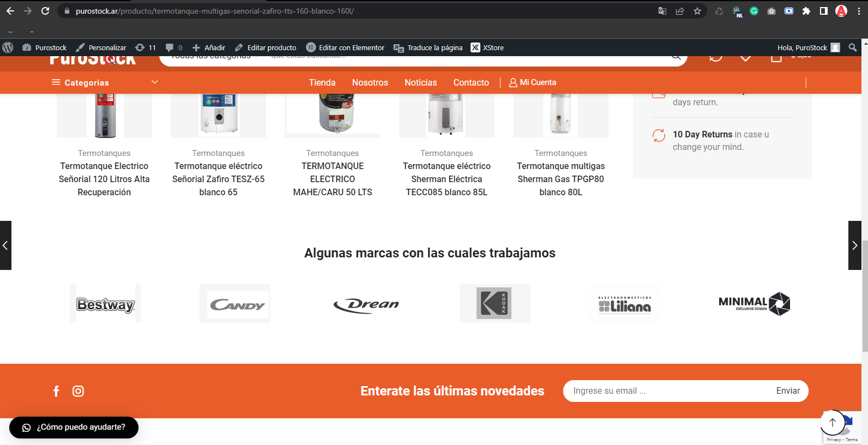The image size is (868, 445).
Task: Open the Nosotros nav link
Action: [370, 82]
